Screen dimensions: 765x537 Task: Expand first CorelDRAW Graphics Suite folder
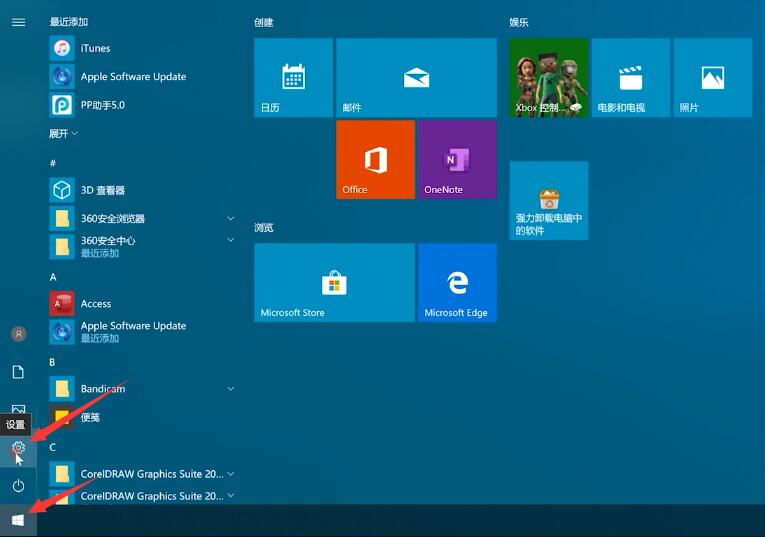tap(231, 474)
